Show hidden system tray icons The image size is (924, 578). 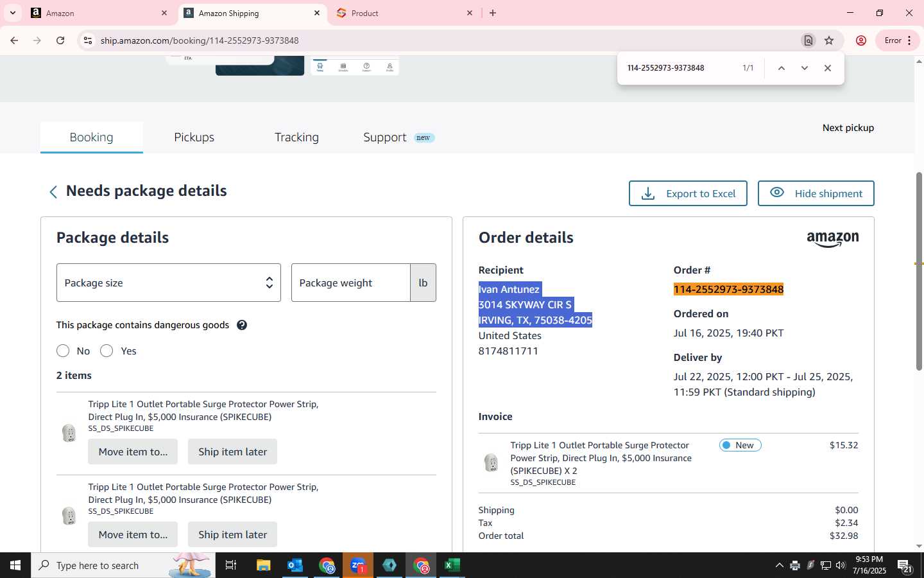coord(779,565)
